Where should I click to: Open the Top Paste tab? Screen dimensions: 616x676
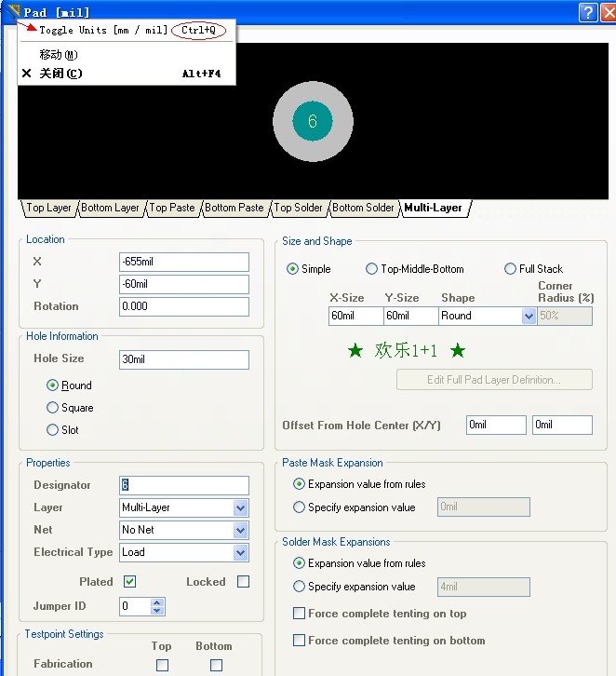(172, 208)
